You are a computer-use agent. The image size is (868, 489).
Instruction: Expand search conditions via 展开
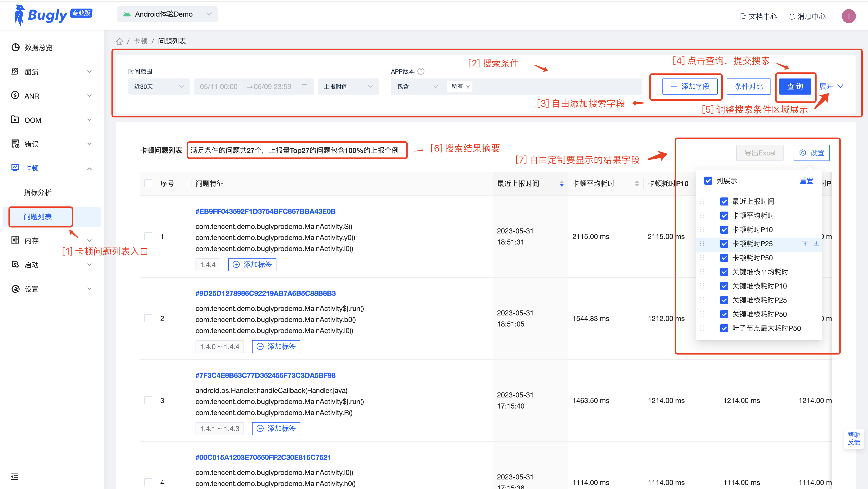tap(831, 87)
